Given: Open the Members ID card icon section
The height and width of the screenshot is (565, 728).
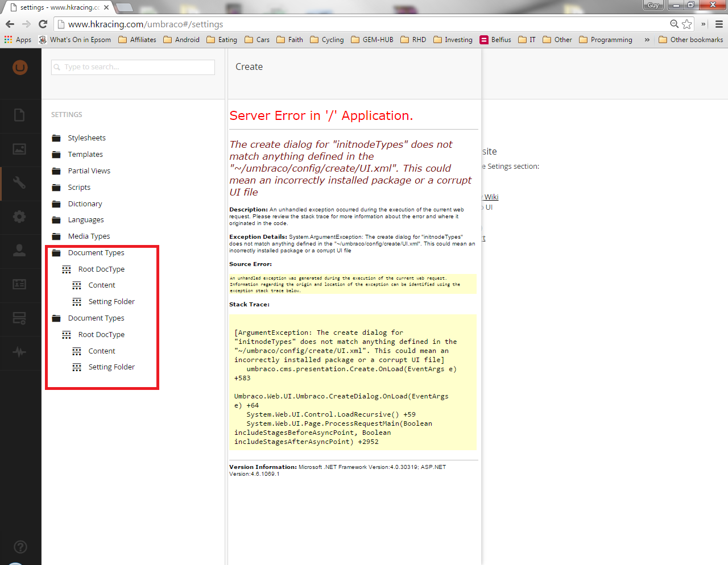Looking at the screenshot, I should tap(19, 284).
